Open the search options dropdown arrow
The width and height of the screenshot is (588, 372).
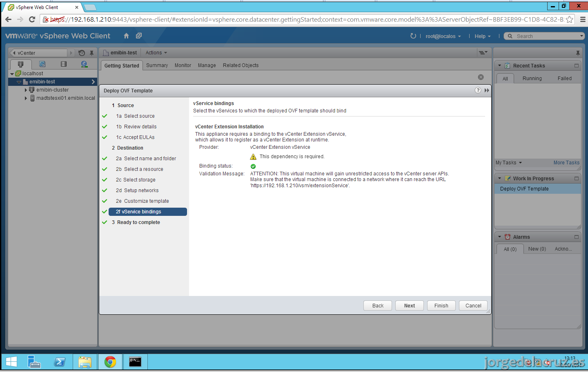tap(582, 36)
